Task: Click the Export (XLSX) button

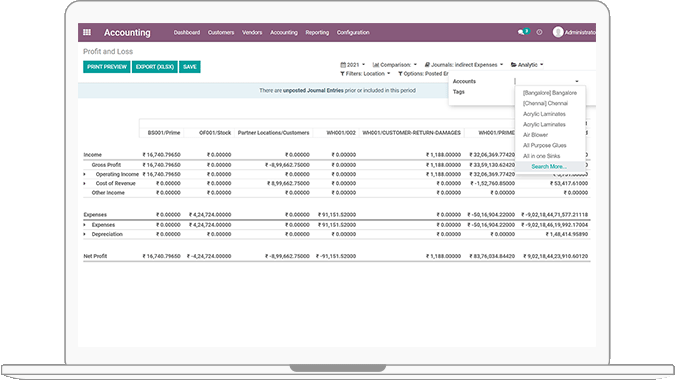Action: coord(155,67)
